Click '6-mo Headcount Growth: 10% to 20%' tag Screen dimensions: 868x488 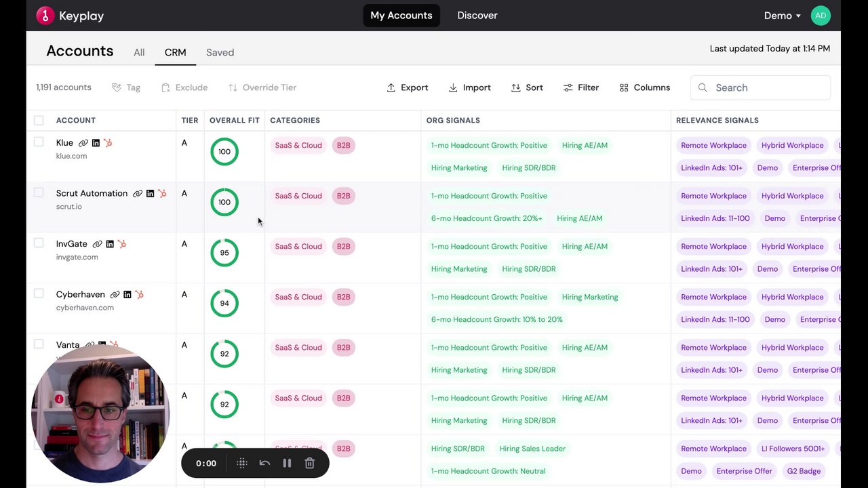(497, 319)
